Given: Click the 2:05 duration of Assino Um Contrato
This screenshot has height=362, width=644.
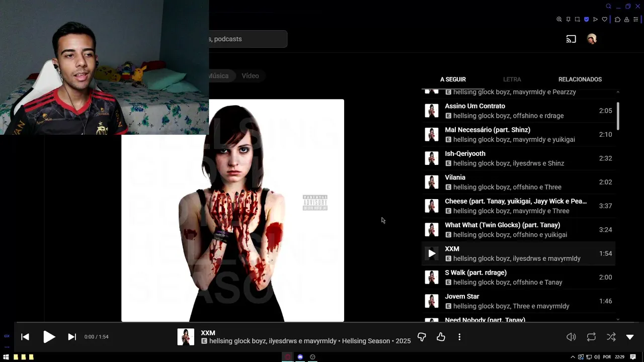Looking at the screenshot, I should 605,111.
